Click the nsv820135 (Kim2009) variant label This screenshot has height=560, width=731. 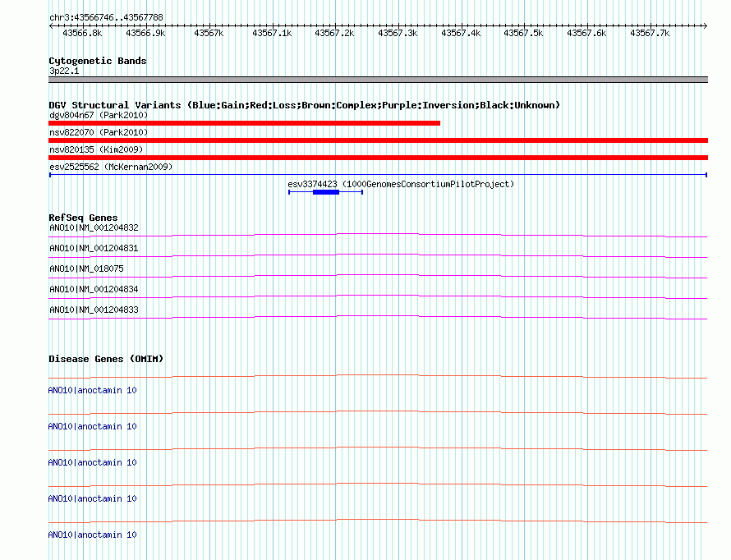96,149
